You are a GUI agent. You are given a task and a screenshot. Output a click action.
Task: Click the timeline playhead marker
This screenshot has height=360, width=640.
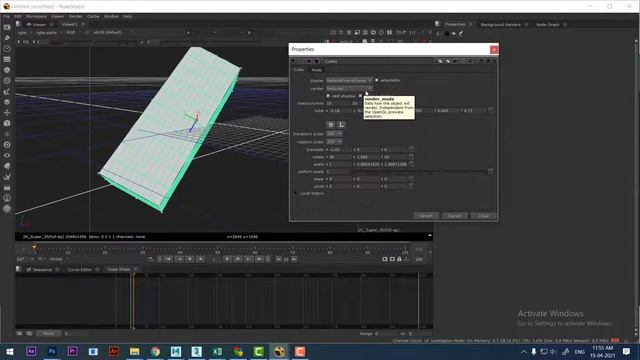point(34,247)
